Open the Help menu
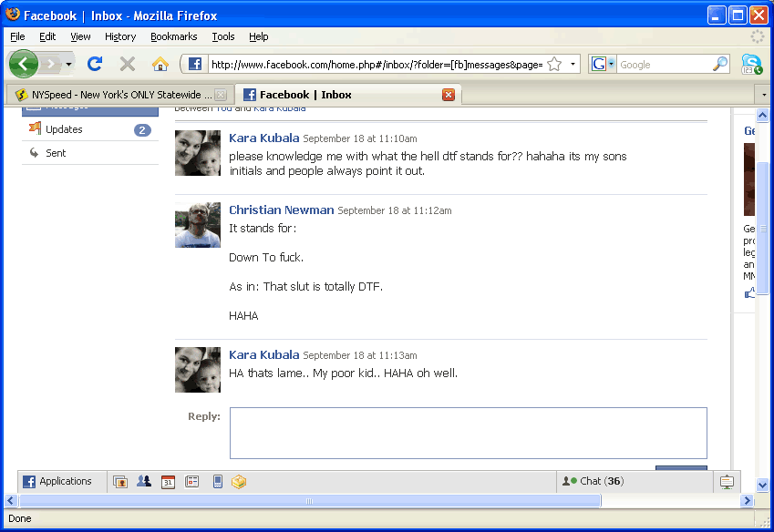This screenshot has height=532, width=774. click(x=259, y=36)
